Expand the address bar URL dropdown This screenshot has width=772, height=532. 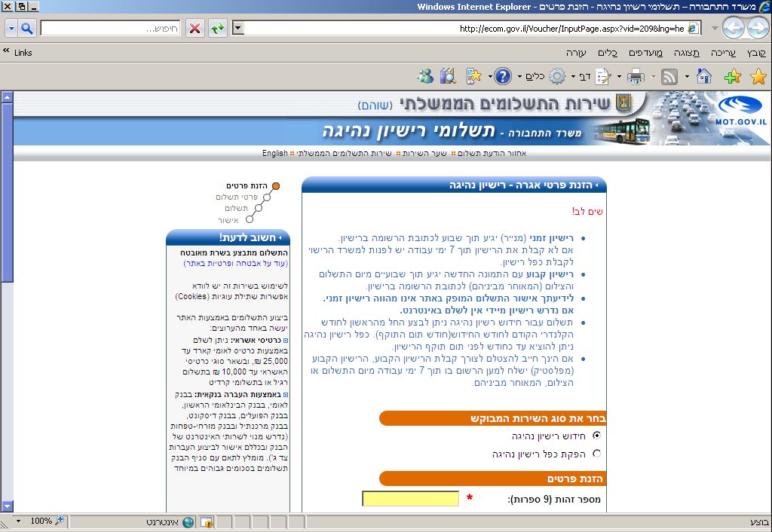pyautogui.click(x=238, y=29)
